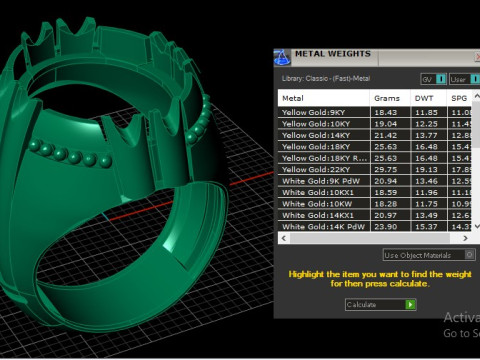Image resolution: width=480 pixels, height=360 pixels.
Task: Click the 13.77 DWT cell
Action: pyautogui.click(x=429, y=135)
